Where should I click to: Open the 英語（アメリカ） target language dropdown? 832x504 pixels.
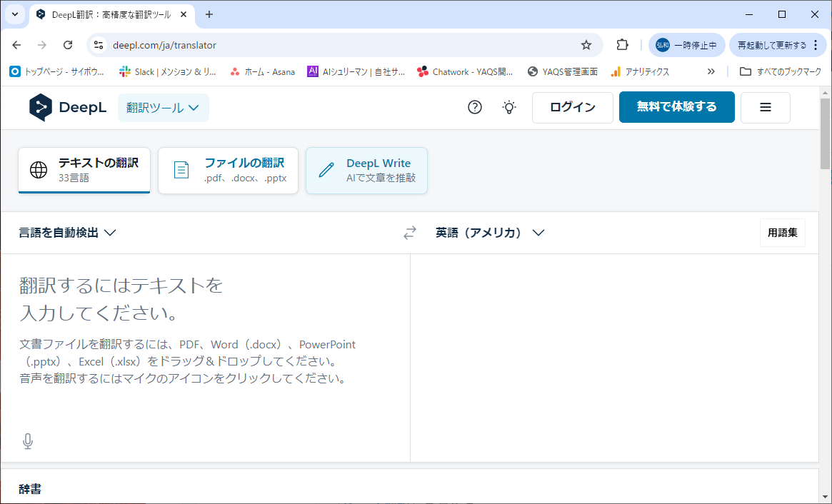[x=490, y=233]
